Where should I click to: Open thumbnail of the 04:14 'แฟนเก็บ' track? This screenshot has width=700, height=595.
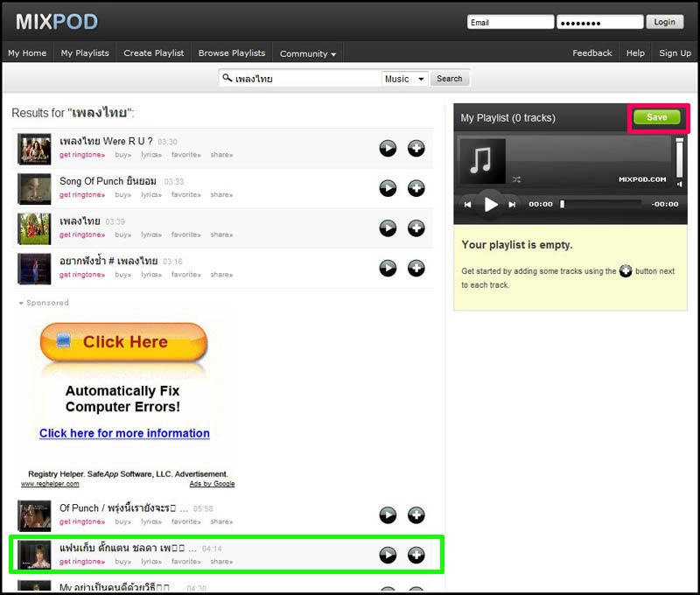(34, 555)
